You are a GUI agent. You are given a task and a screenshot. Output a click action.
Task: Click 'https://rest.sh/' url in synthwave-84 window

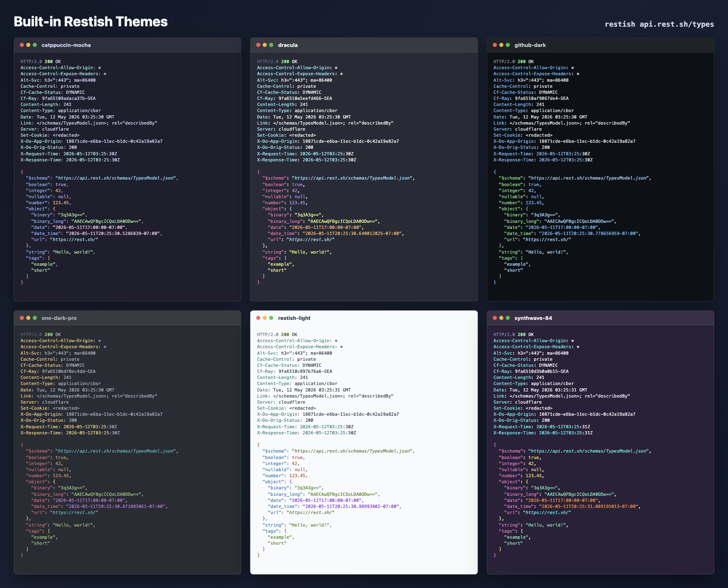(547, 512)
